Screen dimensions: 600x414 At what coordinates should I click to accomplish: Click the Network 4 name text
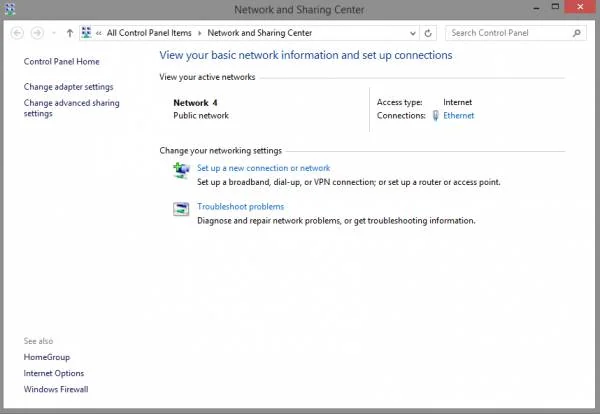[x=195, y=103]
